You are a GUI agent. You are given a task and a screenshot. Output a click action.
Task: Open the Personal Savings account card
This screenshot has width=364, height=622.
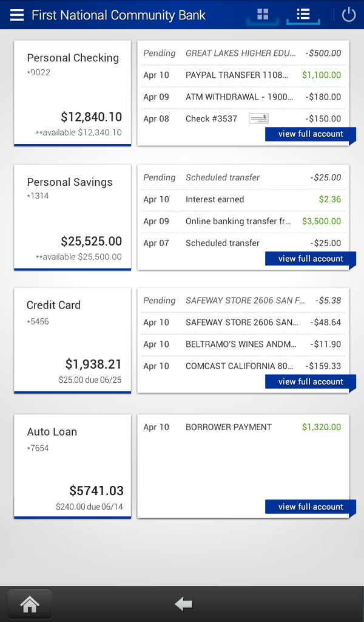coord(72,217)
